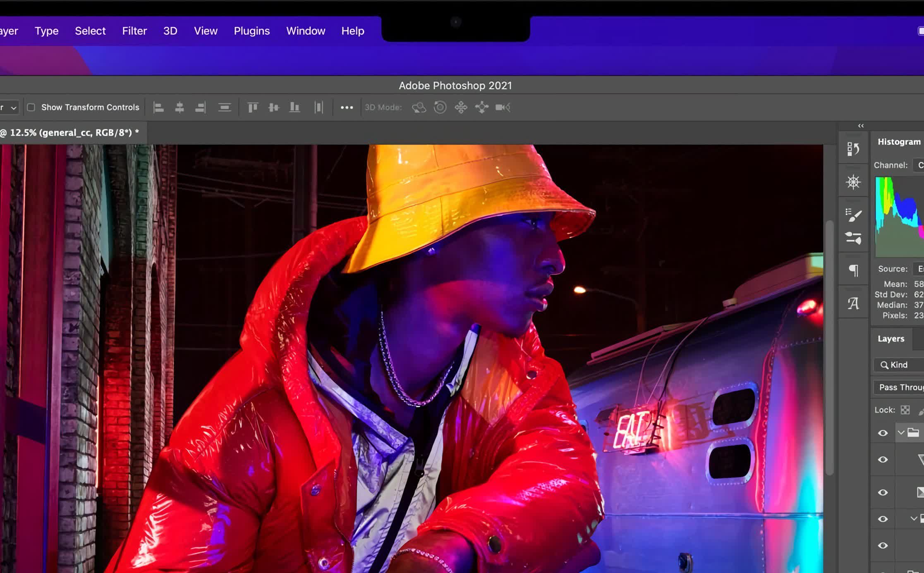Open the Filter menu
The width and height of the screenshot is (924, 573).
[x=134, y=31]
